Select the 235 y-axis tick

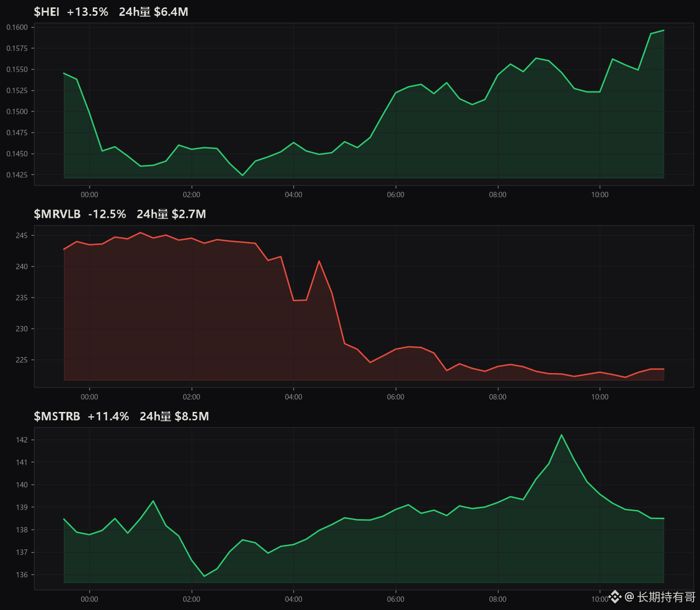(22, 298)
